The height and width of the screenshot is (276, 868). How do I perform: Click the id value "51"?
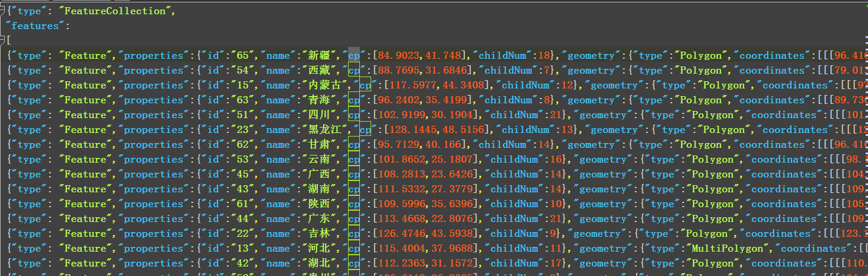click(x=241, y=115)
